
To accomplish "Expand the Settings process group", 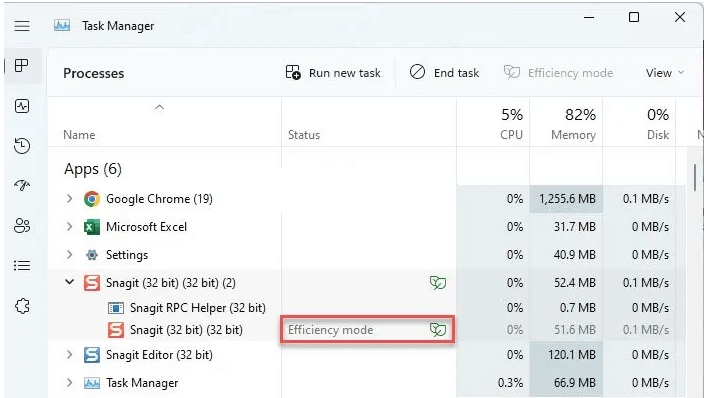I will 69,255.
